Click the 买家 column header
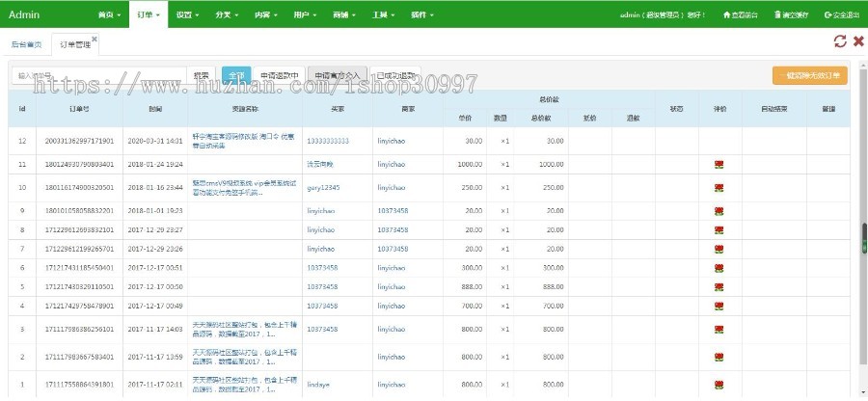This screenshot has height=401, width=868. pyautogui.click(x=338, y=109)
